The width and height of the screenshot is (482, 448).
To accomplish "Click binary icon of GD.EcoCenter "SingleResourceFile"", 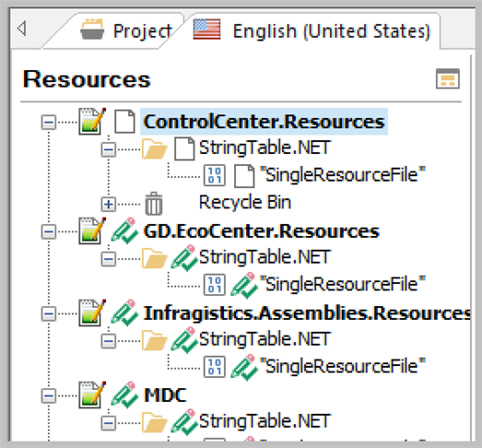I will 215,285.
